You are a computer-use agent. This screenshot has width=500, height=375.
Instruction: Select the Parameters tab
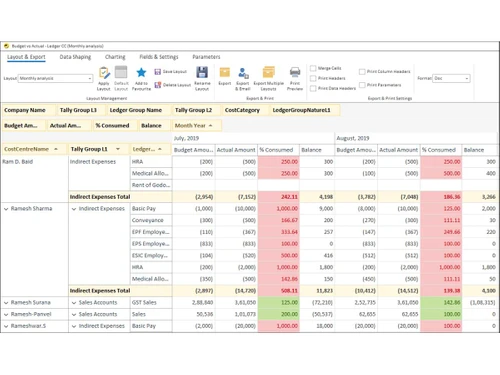[206, 57]
